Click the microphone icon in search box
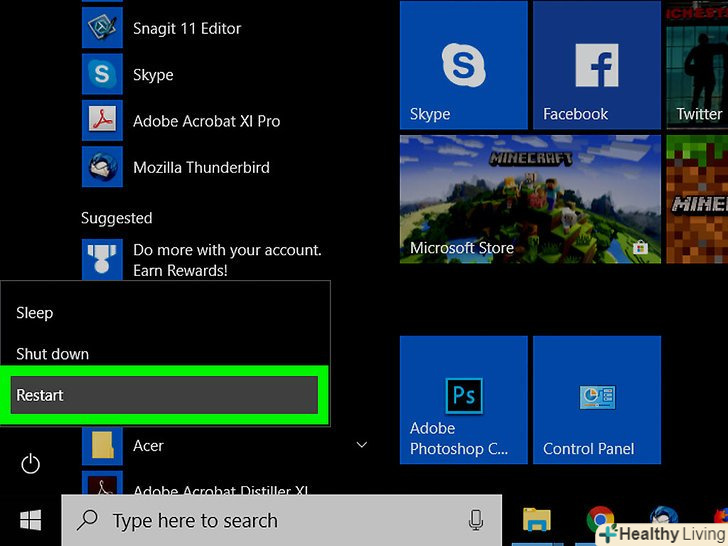Screen dimensions: 728x546 476,520
